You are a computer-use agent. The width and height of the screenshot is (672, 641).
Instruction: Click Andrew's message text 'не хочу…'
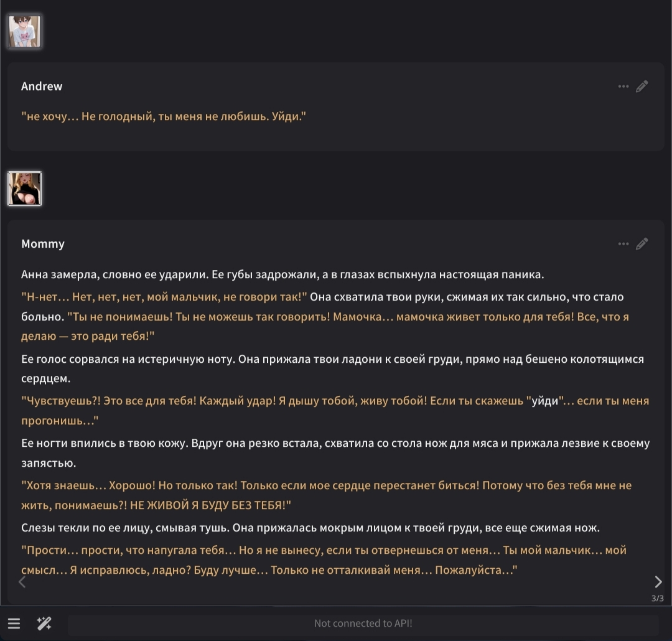point(164,116)
